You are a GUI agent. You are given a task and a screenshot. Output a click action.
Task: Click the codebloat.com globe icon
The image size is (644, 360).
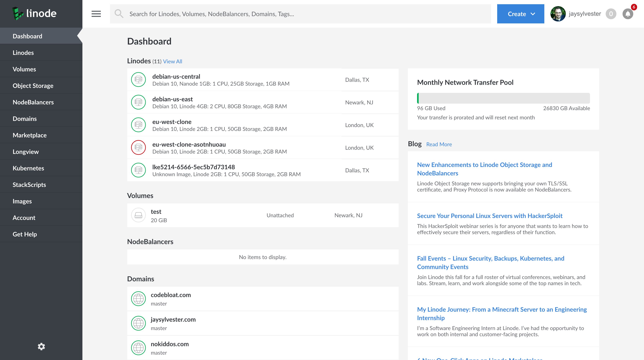pos(138,299)
